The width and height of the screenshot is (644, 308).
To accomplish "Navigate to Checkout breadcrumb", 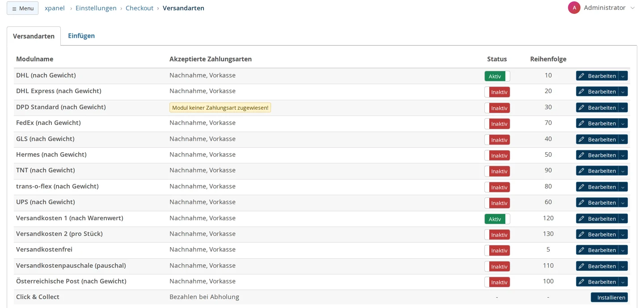I will click(140, 8).
